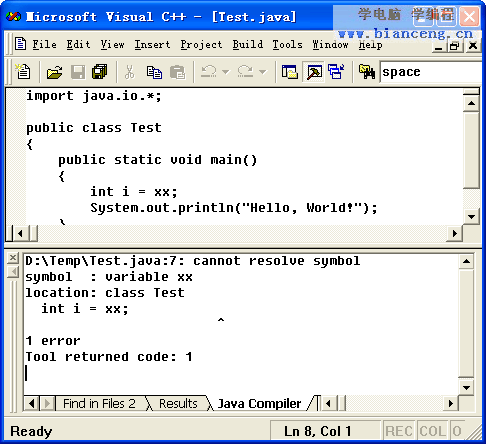Click the Save All toolbar icon
486x444 pixels.
tap(100, 71)
